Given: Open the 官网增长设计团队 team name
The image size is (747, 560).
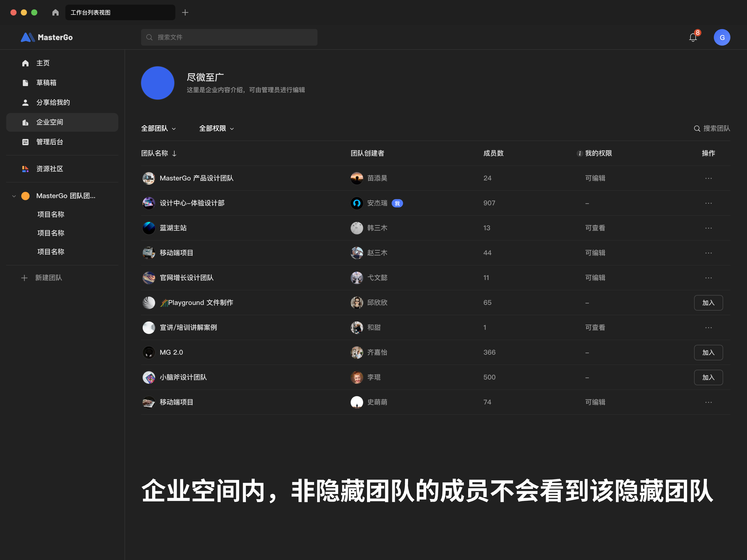Looking at the screenshot, I should [186, 278].
